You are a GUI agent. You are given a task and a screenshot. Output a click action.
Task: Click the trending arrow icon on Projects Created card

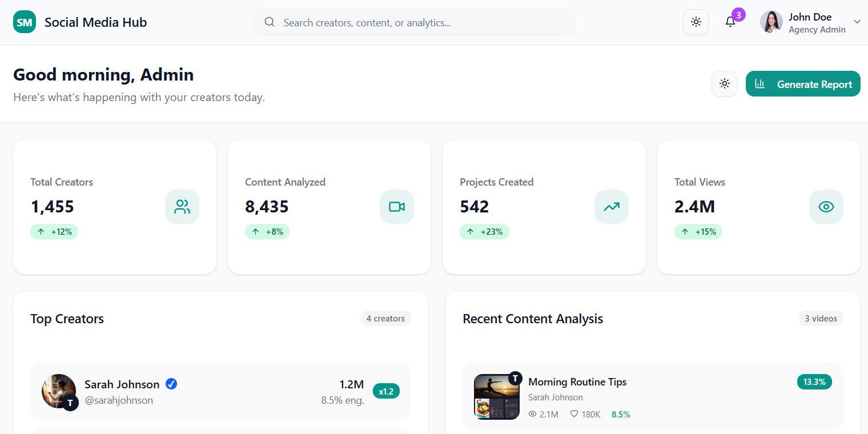tap(611, 207)
